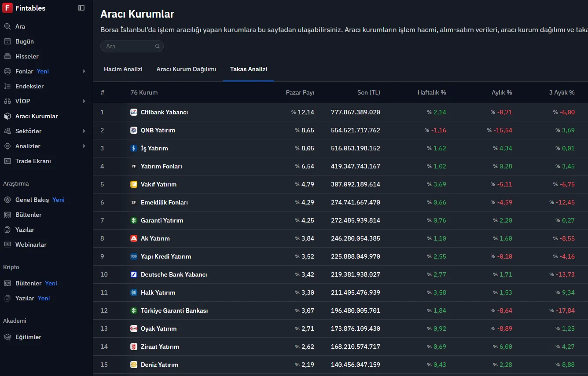Switch to the Hacim Analizi tab
Screen dimensions: 588x376
[123, 69]
